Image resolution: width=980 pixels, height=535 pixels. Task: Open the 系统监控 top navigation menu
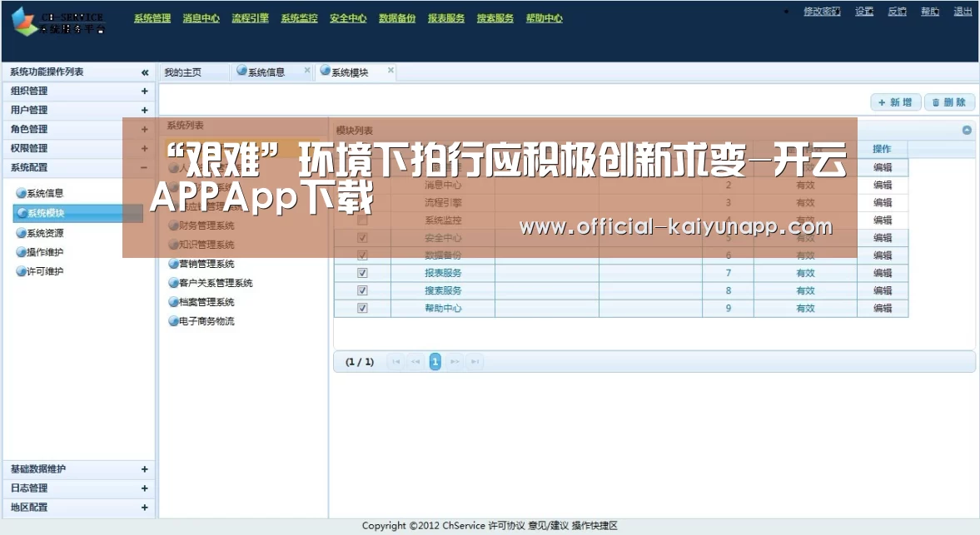[300, 18]
